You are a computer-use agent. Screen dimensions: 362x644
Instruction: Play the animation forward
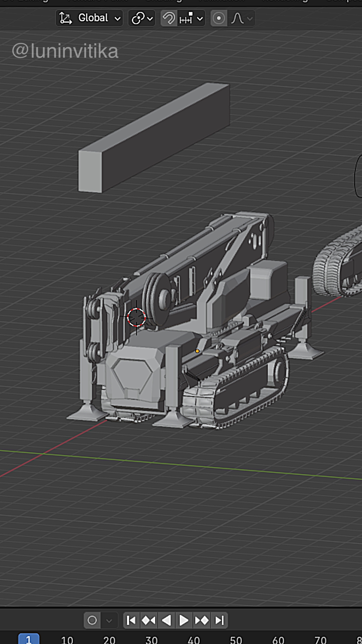coord(184,621)
